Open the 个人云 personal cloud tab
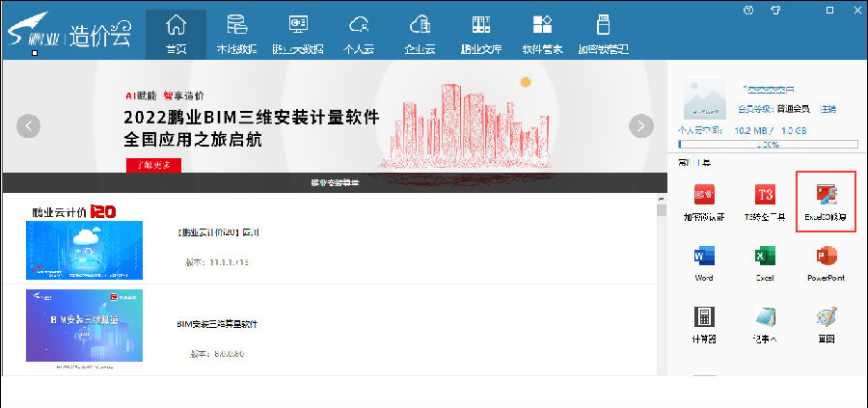 pyautogui.click(x=359, y=34)
